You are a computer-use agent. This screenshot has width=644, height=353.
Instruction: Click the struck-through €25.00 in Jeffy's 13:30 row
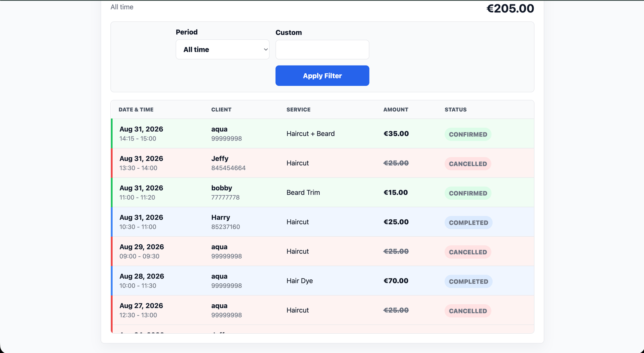[396, 163]
